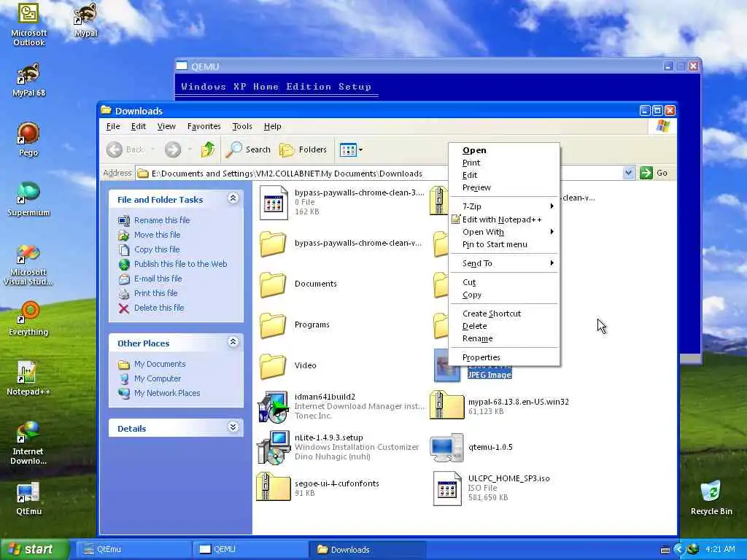Open the Tools menu

pyautogui.click(x=242, y=126)
